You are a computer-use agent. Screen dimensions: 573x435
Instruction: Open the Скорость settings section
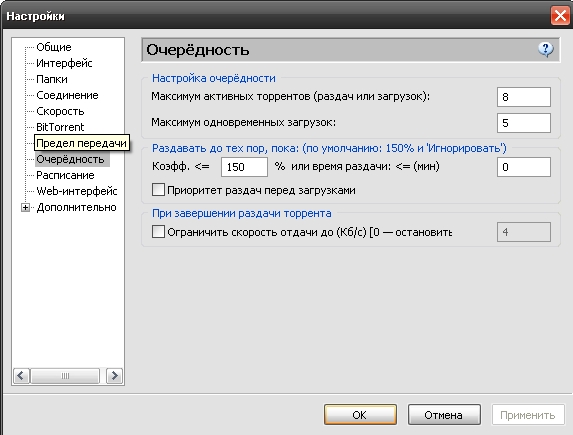[60, 111]
